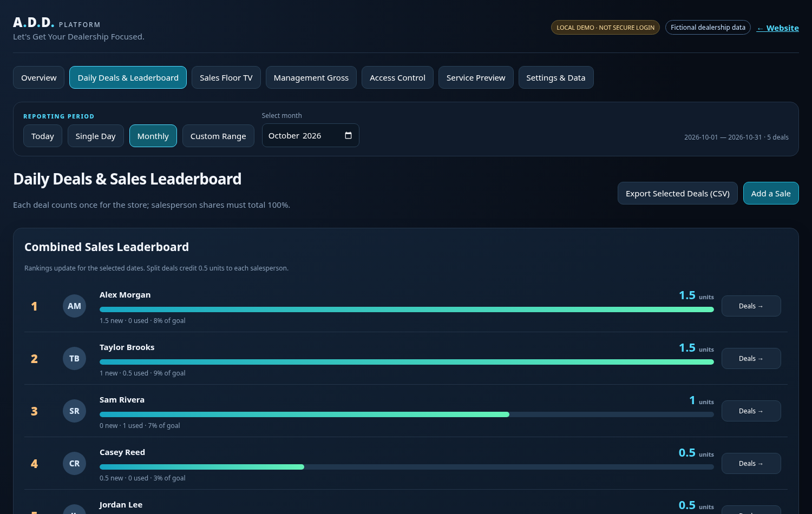Click Casey Reed's progress bar
The height and width of the screenshot is (514, 812).
[407, 467]
